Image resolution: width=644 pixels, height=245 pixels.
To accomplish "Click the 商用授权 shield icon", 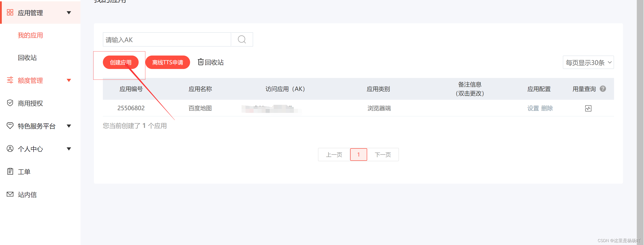I will 10,103.
